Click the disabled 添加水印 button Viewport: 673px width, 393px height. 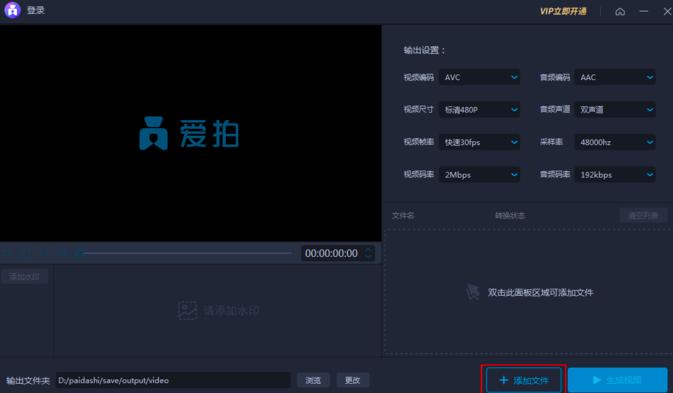click(x=24, y=277)
